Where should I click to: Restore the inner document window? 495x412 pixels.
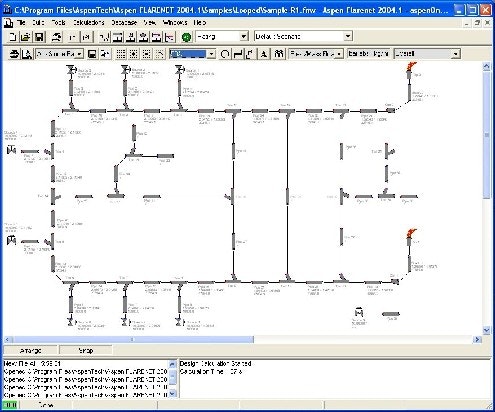point(477,23)
